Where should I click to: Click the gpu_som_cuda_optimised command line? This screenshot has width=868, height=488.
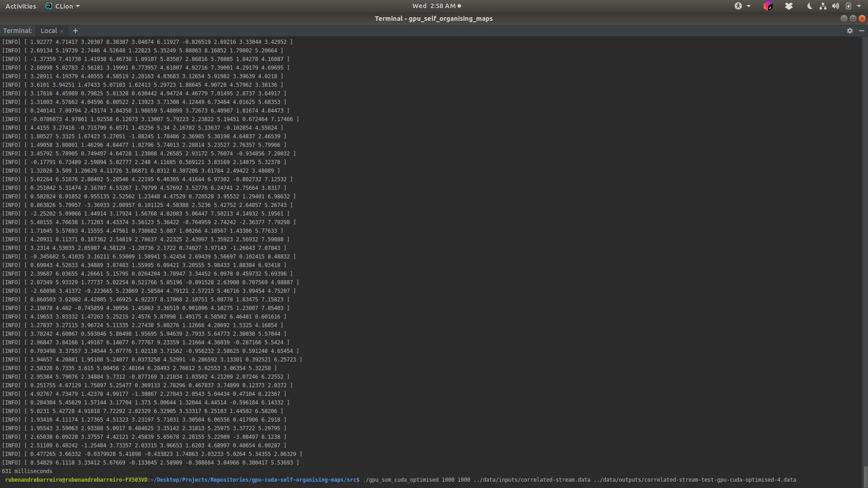[x=579, y=480]
